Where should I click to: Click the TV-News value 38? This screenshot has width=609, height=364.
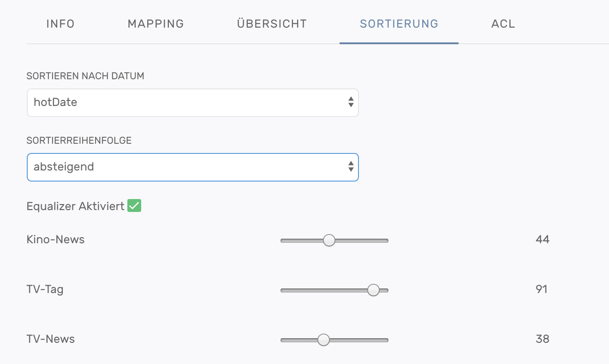pyautogui.click(x=543, y=339)
